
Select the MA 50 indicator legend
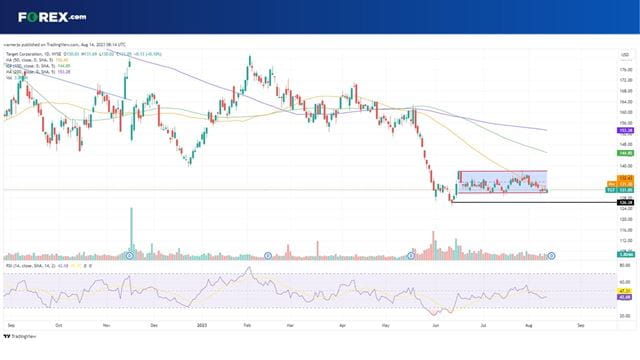pyautogui.click(x=37, y=60)
